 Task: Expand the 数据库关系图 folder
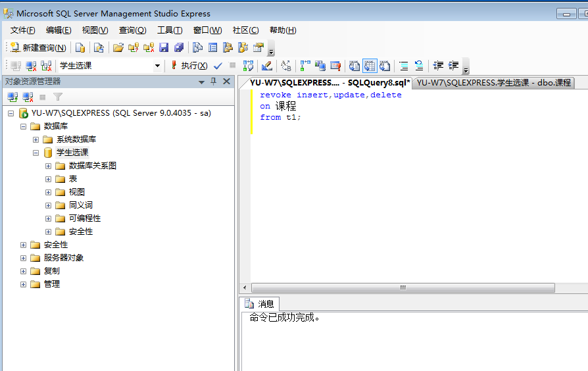click(49, 166)
